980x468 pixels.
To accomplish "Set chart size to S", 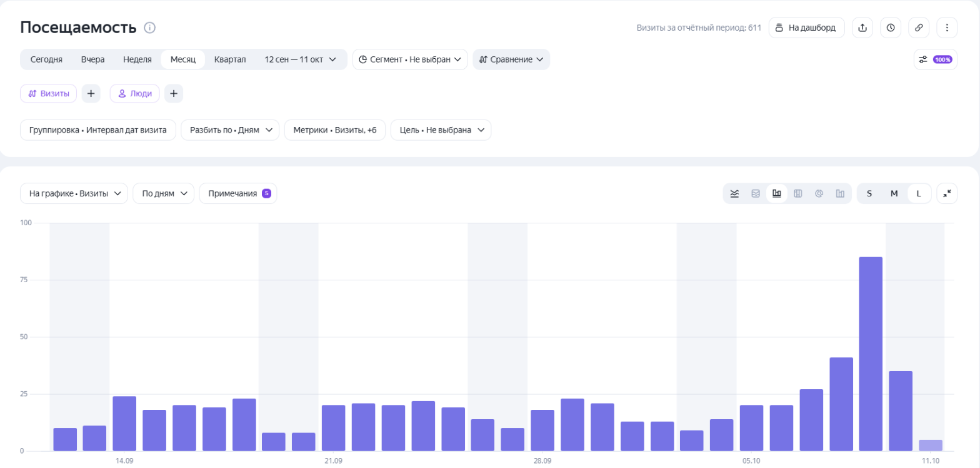I will tap(869, 193).
